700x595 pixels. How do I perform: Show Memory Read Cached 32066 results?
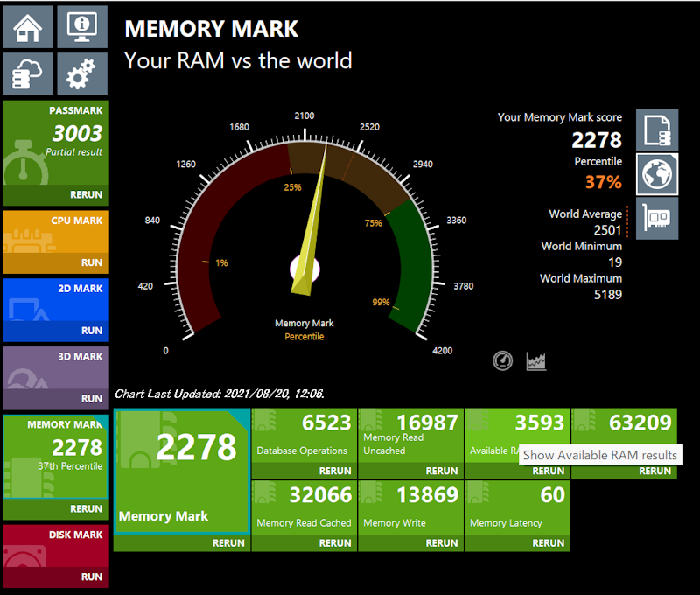coord(304,508)
